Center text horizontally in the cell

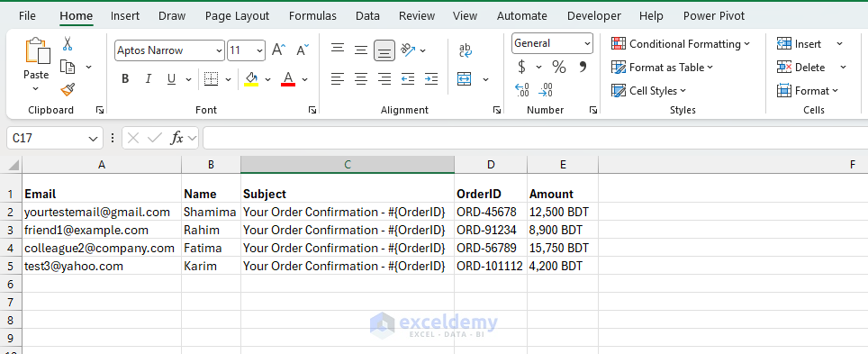(361, 79)
